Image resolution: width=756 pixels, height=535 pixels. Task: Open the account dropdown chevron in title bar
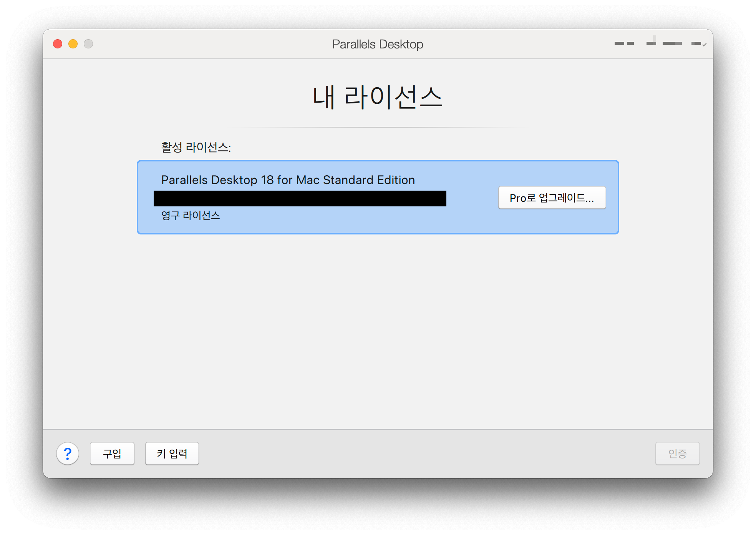tap(704, 45)
